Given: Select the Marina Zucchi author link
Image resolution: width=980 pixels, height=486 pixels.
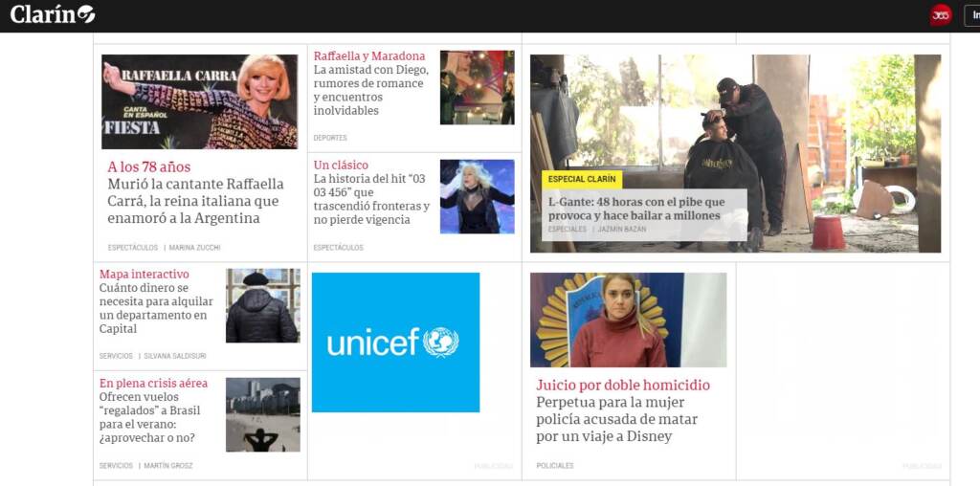Looking at the screenshot, I should click(x=194, y=248).
